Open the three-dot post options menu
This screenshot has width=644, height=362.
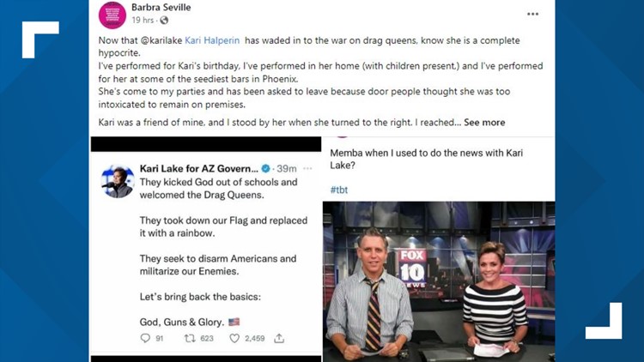pos(532,14)
